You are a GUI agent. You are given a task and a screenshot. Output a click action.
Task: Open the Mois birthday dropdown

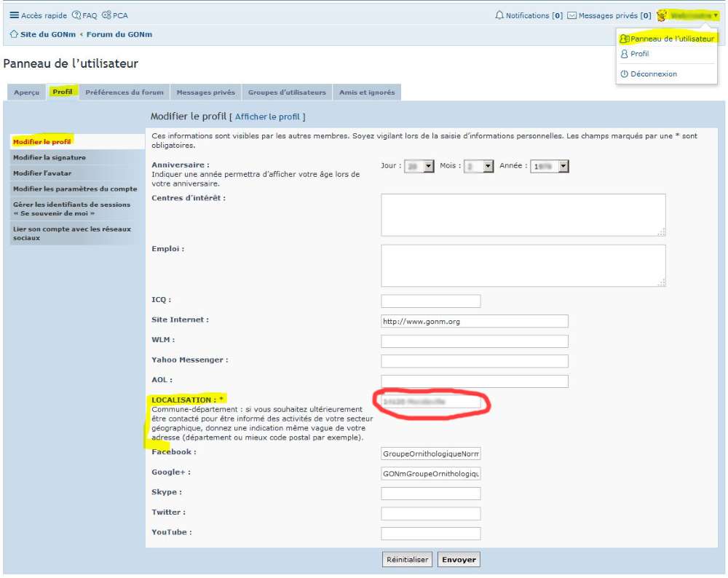479,166
